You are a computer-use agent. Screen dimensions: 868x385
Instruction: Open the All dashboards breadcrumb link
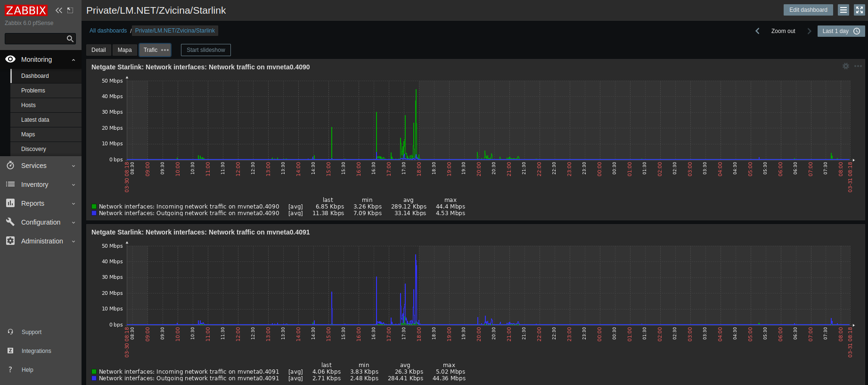108,31
